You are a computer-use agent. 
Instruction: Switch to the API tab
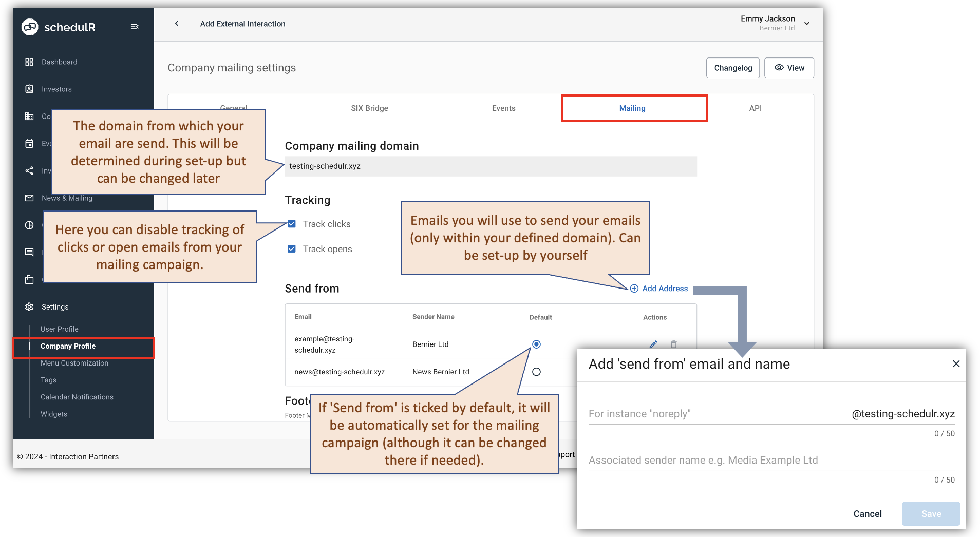click(755, 108)
